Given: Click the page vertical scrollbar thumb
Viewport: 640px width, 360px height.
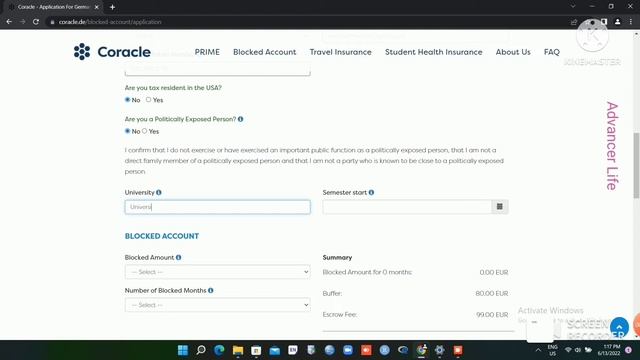Looking at the screenshot, I should [636, 165].
